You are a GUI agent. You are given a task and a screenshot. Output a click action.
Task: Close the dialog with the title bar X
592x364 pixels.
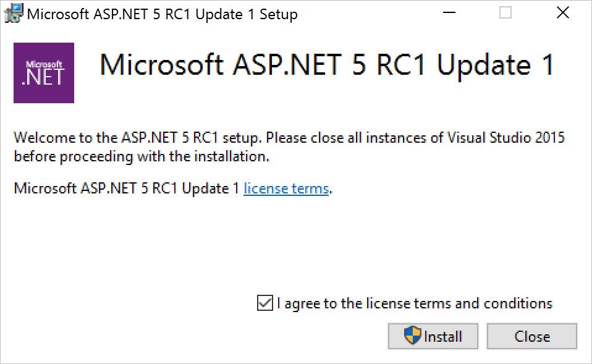(562, 14)
